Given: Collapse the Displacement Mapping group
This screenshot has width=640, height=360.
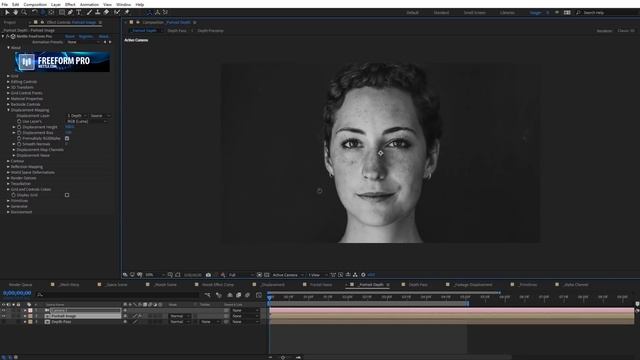Looking at the screenshot, I should pyautogui.click(x=8, y=110).
